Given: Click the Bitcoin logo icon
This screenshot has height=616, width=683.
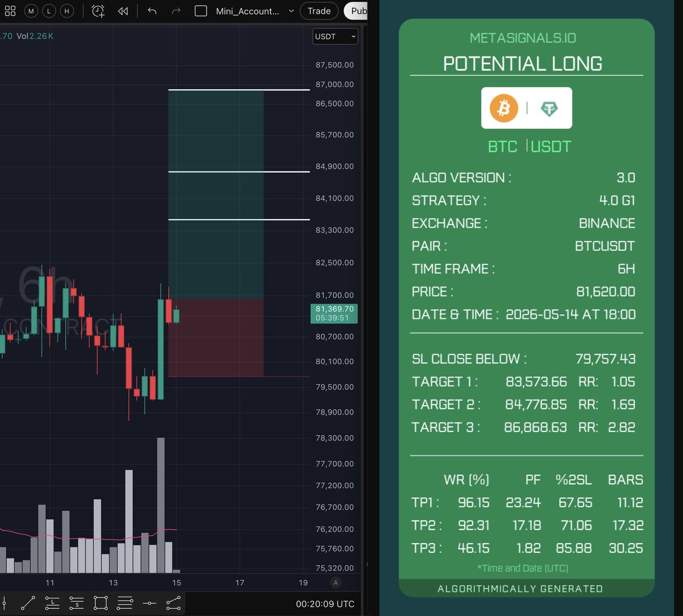Looking at the screenshot, I should 504,108.
